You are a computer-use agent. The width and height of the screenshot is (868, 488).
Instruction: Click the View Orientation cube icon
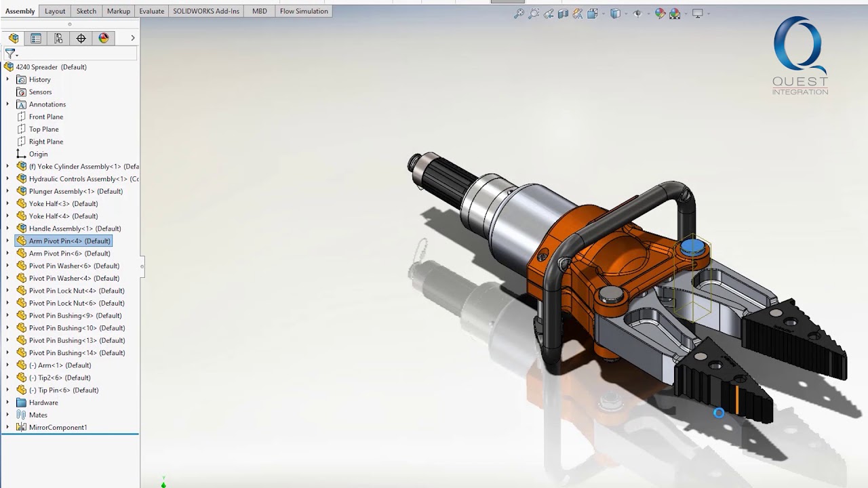tap(592, 14)
